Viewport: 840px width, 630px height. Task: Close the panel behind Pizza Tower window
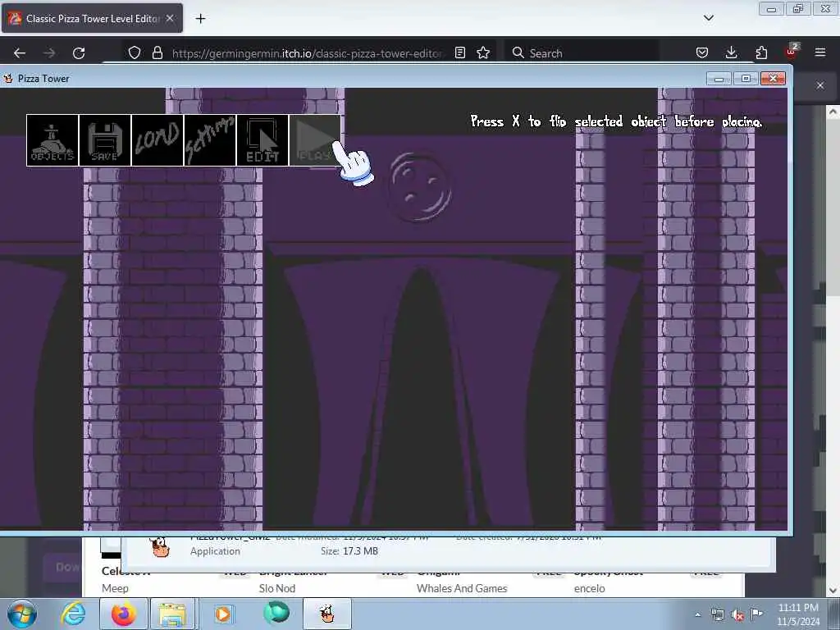pos(820,85)
